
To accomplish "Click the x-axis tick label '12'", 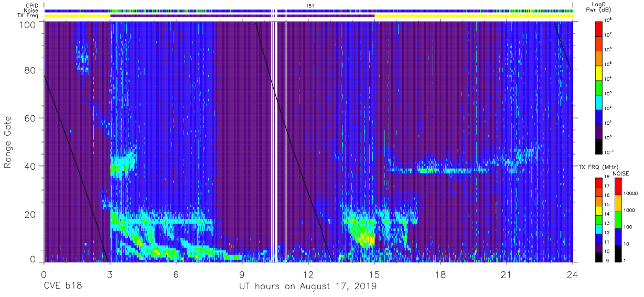I will point(308,273).
